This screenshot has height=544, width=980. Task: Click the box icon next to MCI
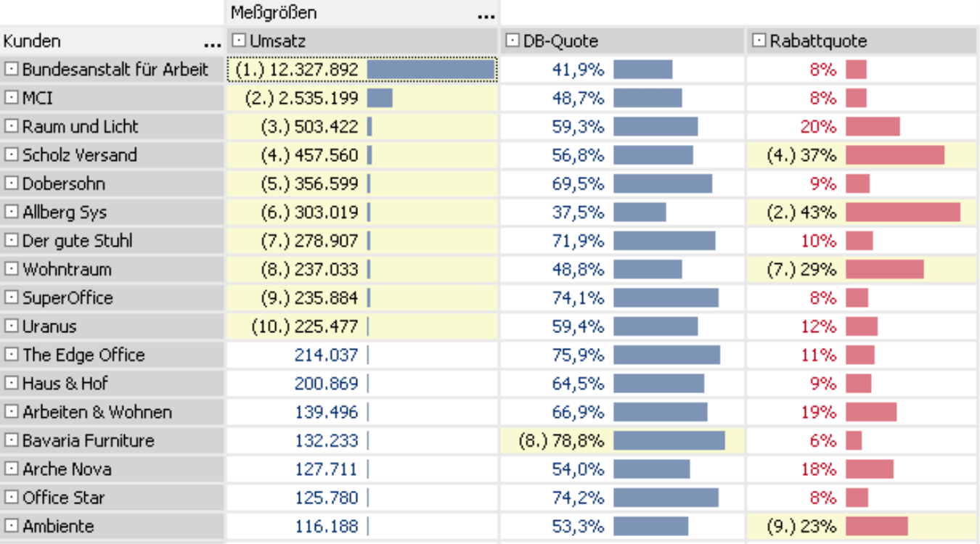tap(12, 98)
